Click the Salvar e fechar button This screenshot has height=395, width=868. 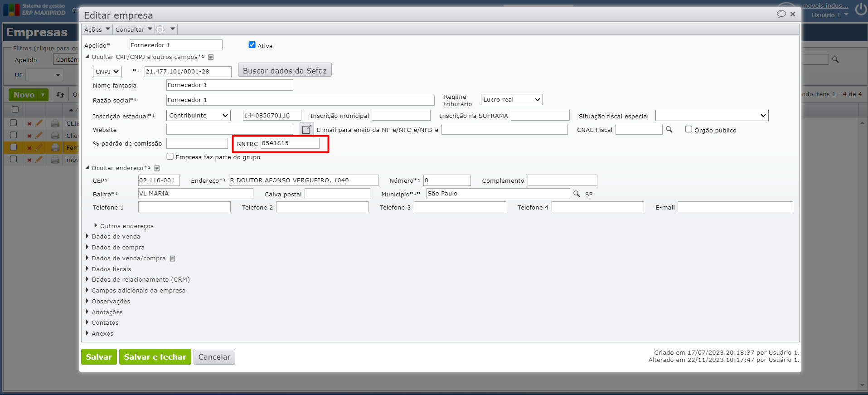pos(155,357)
